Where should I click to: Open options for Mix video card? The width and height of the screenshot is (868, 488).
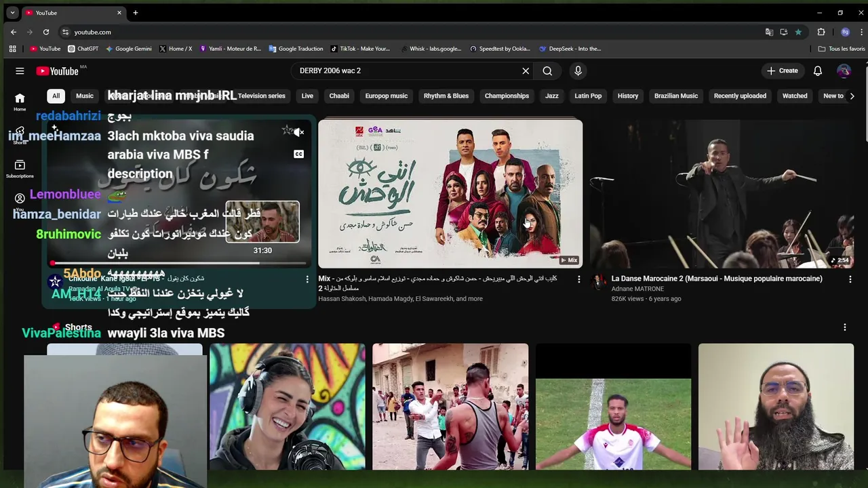(x=578, y=279)
